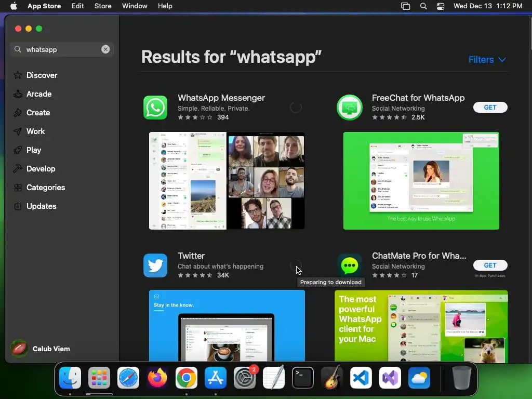Click the date and time in menu bar
Viewport: 532px width, 399px height.
(488, 6)
